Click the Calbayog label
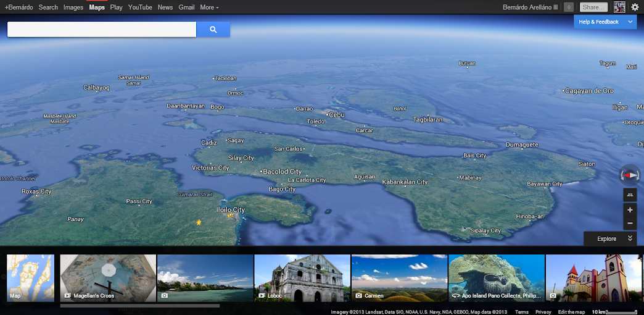Screen dimensions: 644x315 tap(96, 88)
